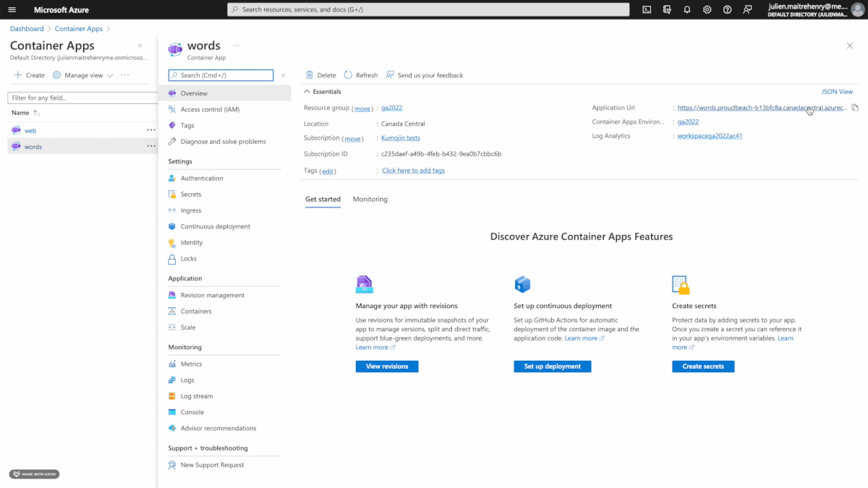The height and width of the screenshot is (488, 868).
Task: Open the JSON View link
Action: coord(837,92)
